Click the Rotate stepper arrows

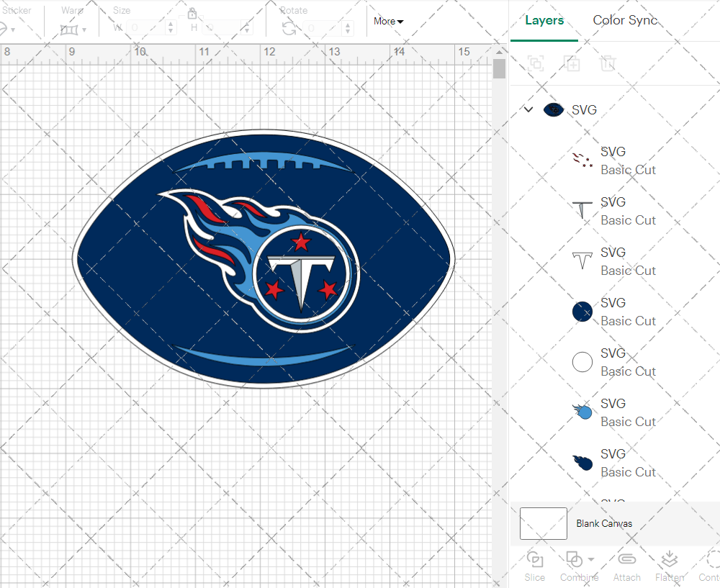pyautogui.click(x=348, y=28)
